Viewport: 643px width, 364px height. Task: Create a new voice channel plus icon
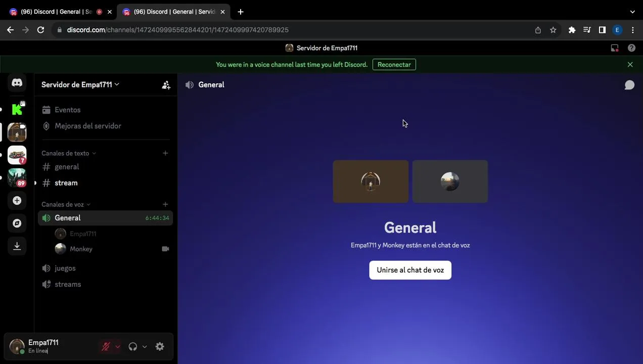tap(165, 204)
